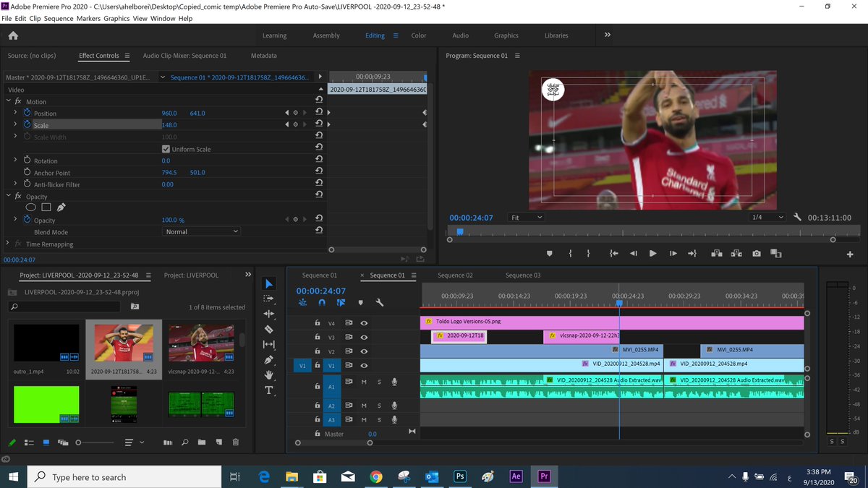This screenshot has height=488, width=868.
Task: Open the Sequence 02 timeline tab
Action: coord(455,275)
